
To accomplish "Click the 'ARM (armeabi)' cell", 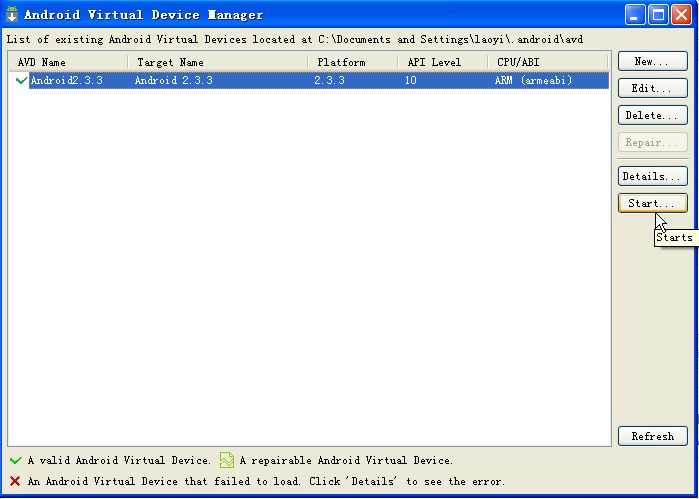I will 533,80.
